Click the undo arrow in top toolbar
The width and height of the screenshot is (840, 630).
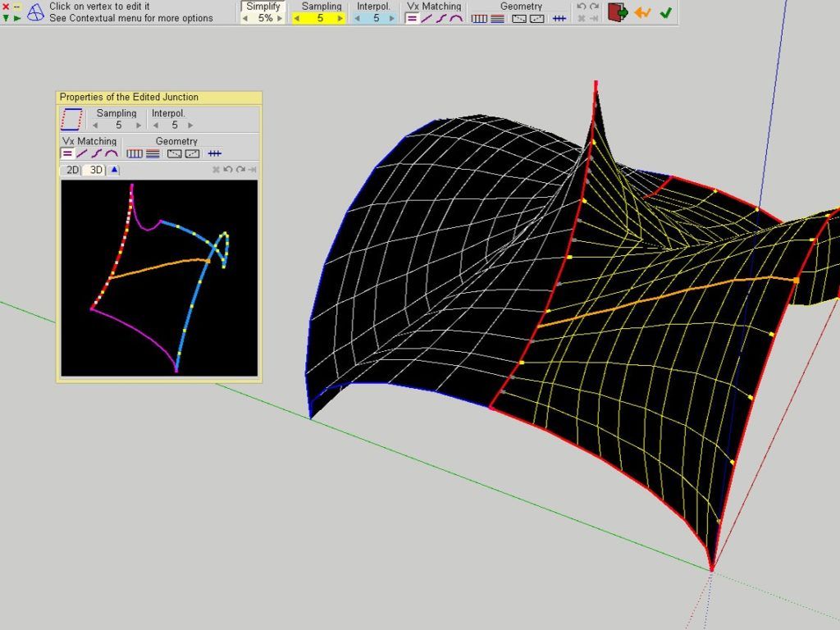tap(582, 7)
